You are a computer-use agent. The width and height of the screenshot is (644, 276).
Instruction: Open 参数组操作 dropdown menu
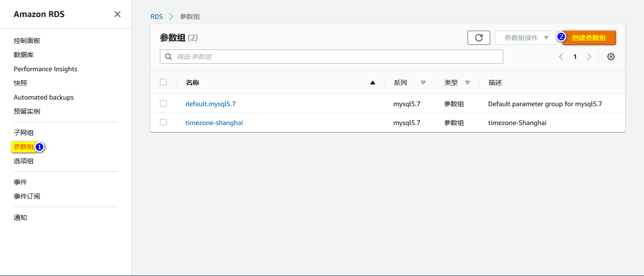tap(526, 38)
